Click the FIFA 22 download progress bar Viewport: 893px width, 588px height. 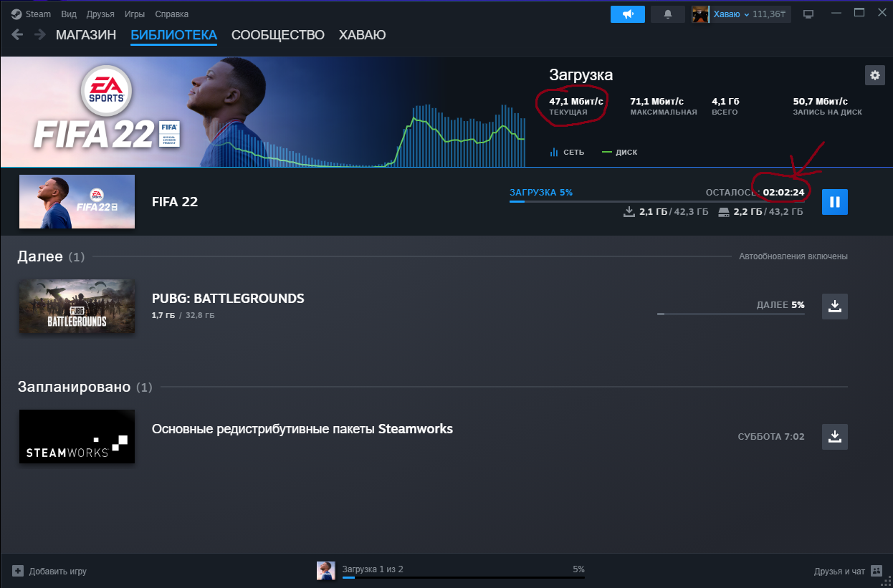pyautogui.click(x=657, y=202)
